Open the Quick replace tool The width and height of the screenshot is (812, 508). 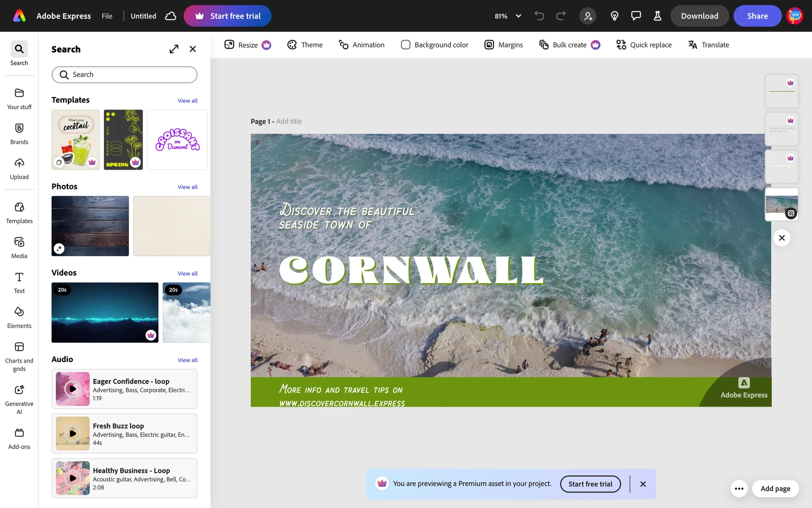click(644, 45)
